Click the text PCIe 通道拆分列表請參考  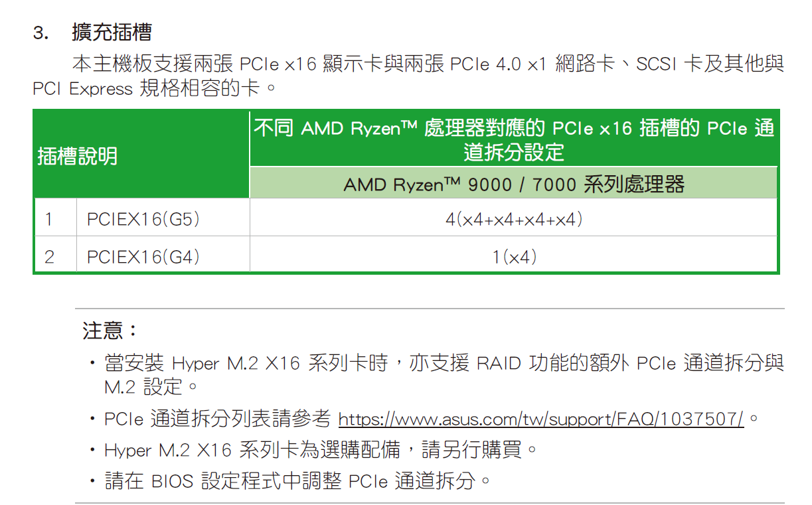tap(218, 419)
